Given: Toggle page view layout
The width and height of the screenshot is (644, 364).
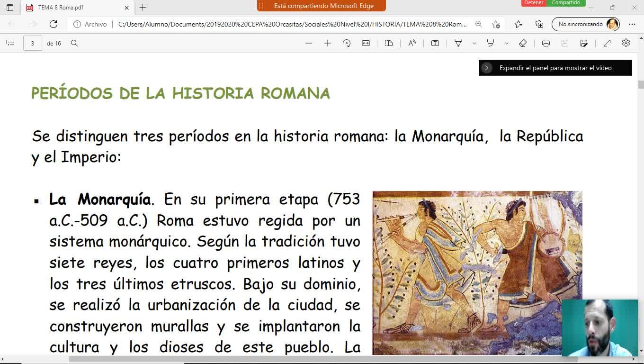Looking at the screenshot, I should [389, 43].
